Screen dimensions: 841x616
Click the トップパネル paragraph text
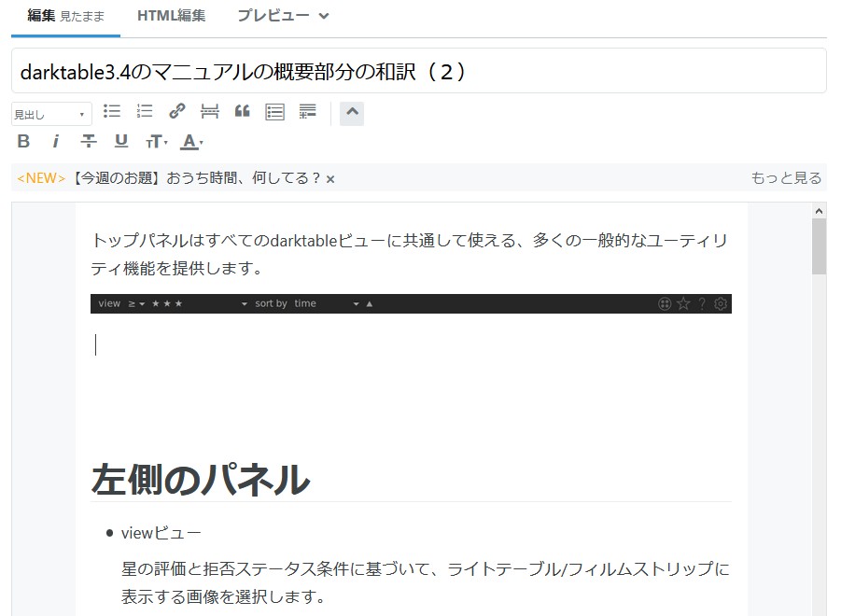click(x=410, y=254)
